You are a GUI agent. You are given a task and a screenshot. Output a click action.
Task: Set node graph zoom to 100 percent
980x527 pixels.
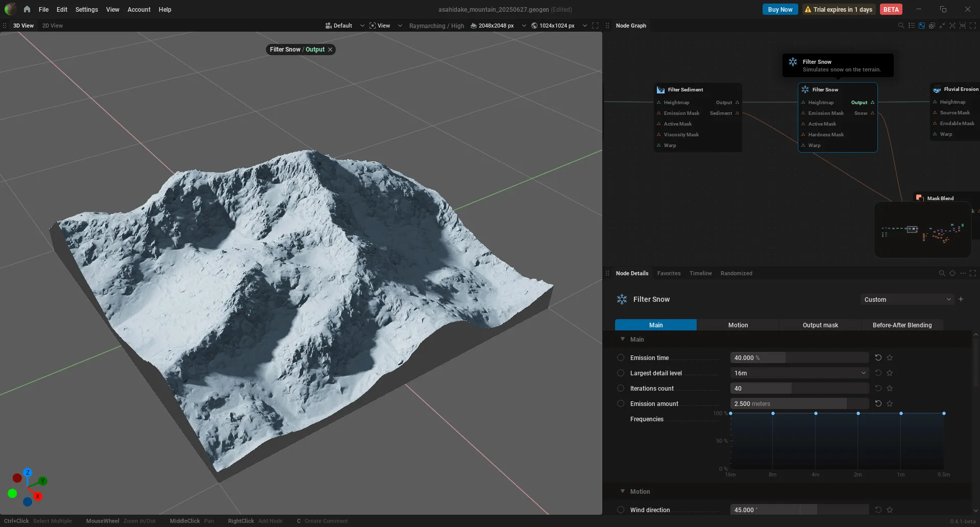pos(963,26)
